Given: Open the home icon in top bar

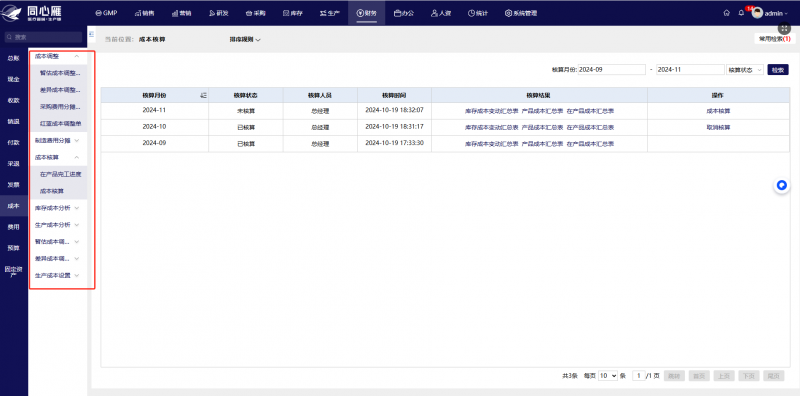Looking at the screenshot, I should [727, 13].
